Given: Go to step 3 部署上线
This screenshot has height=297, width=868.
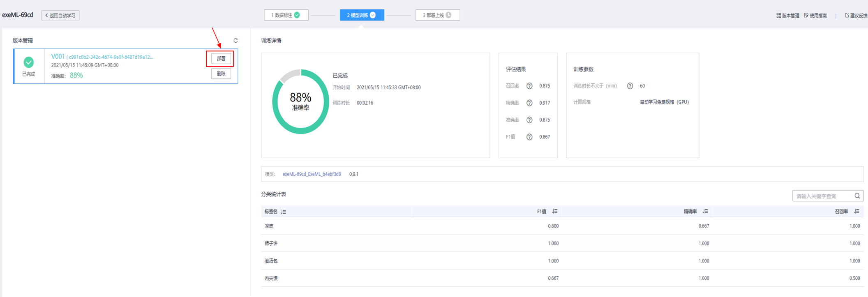Looking at the screenshot, I should tap(438, 15).
